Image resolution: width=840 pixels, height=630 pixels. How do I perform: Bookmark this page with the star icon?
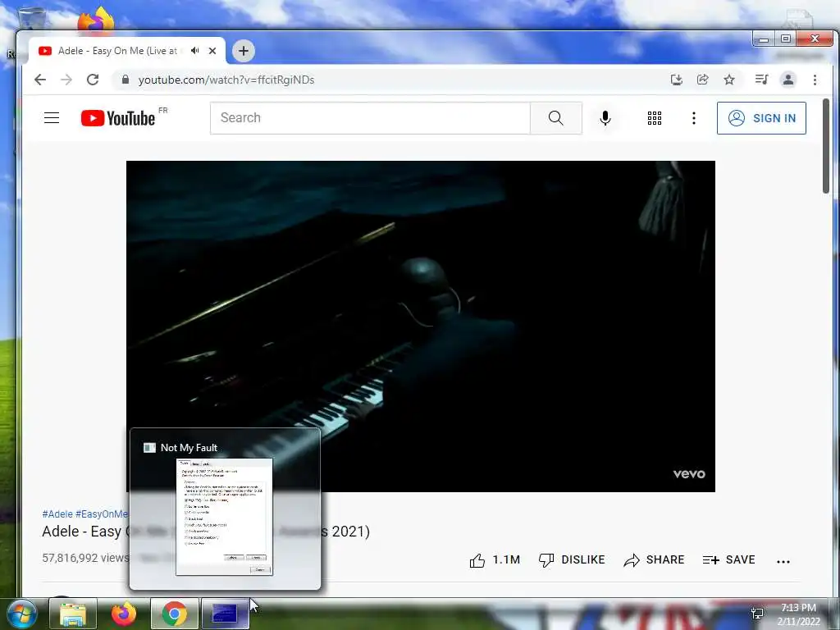729,80
